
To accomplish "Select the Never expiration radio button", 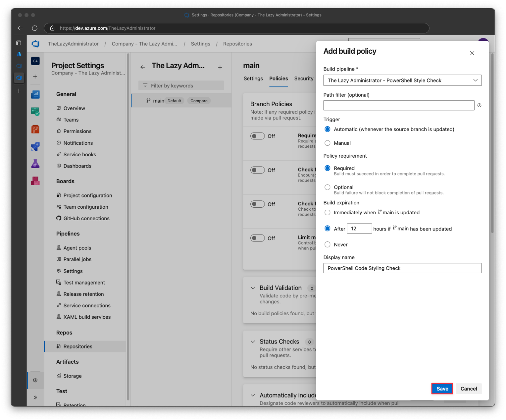I will (x=327, y=245).
